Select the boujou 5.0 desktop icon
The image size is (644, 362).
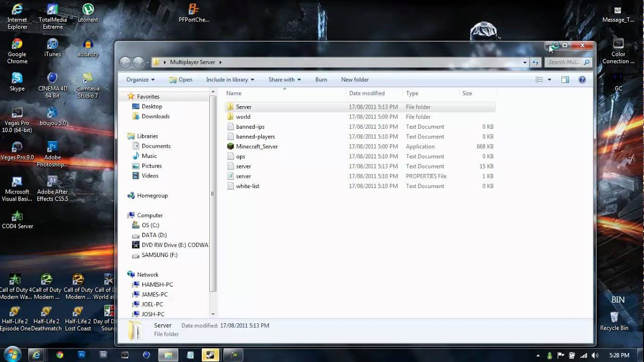click(52, 116)
